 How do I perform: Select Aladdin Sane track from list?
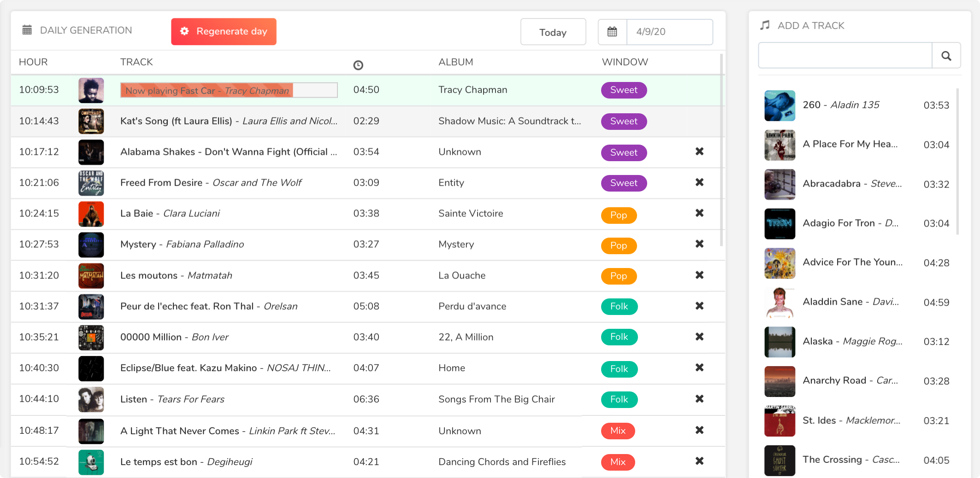point(857,303)
